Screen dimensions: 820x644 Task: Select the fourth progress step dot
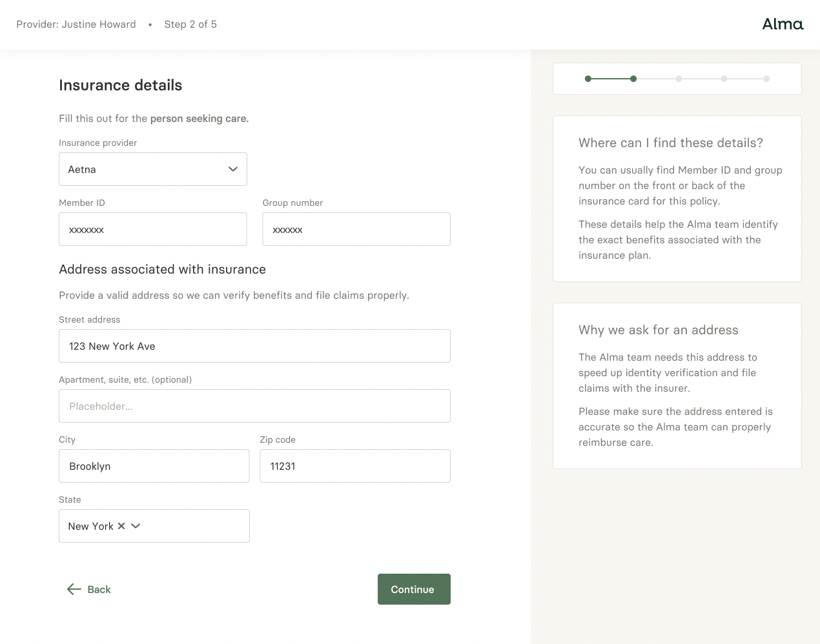coord(724,79)
